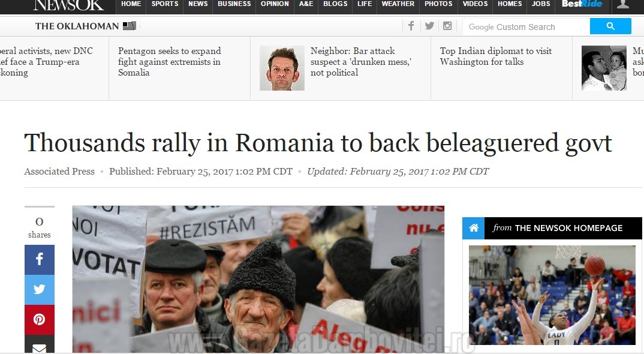Go to the WEATHER section
644x354 pixels.
(398, 4)
